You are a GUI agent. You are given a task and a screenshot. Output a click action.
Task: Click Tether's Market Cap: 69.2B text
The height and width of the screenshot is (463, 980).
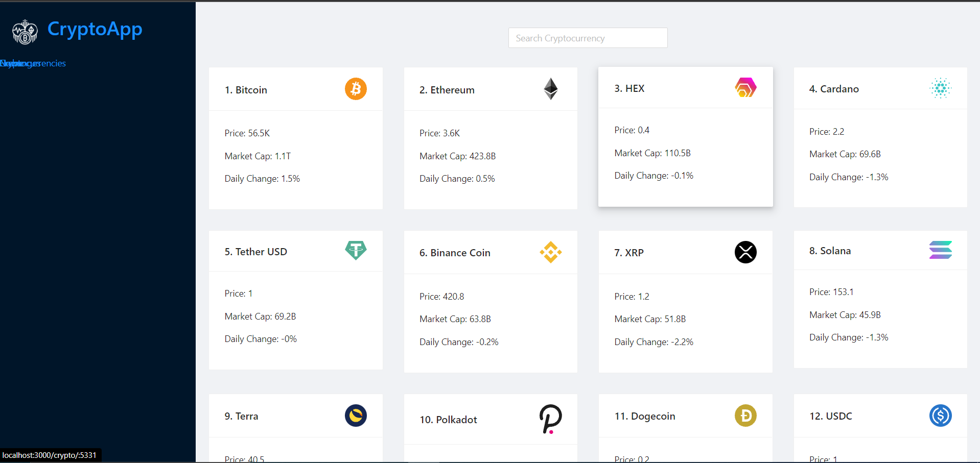point(260,316)
